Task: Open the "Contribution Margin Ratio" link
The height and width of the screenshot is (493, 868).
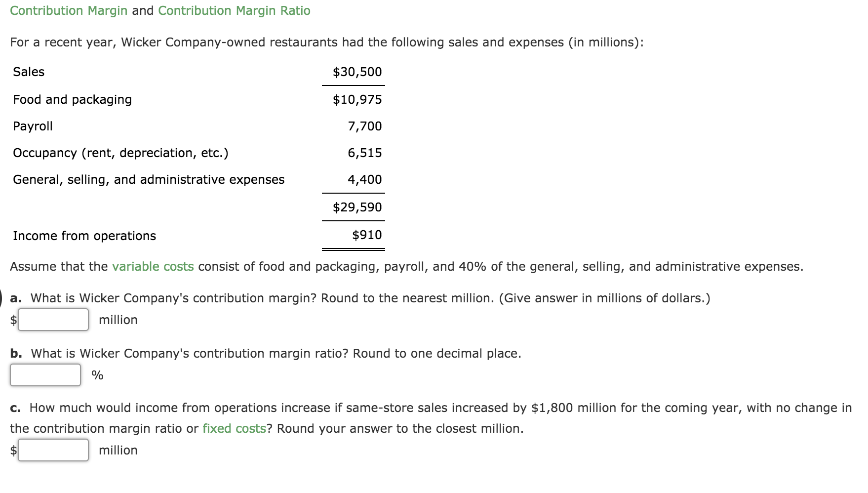Action: [234, 10]
